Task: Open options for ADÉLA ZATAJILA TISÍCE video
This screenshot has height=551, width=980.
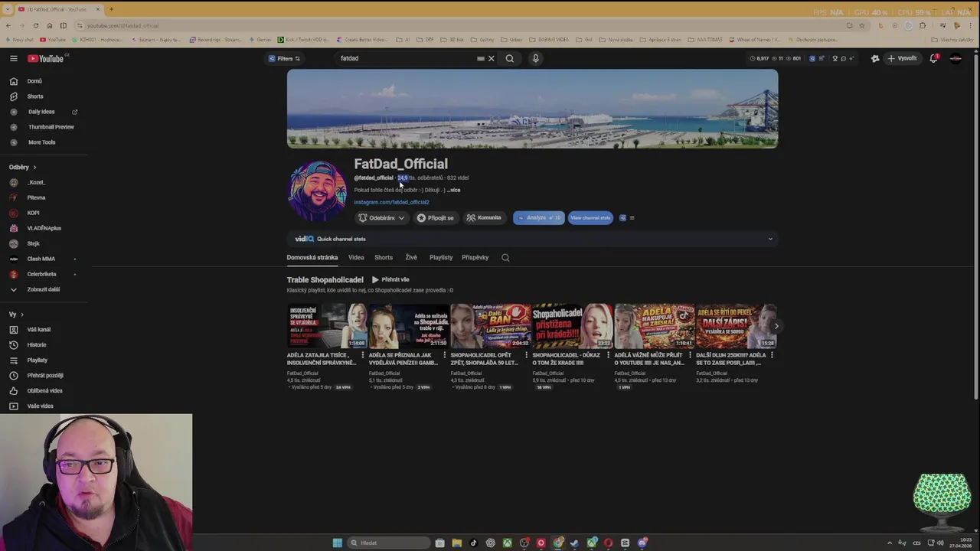Action: coord(363,355)
